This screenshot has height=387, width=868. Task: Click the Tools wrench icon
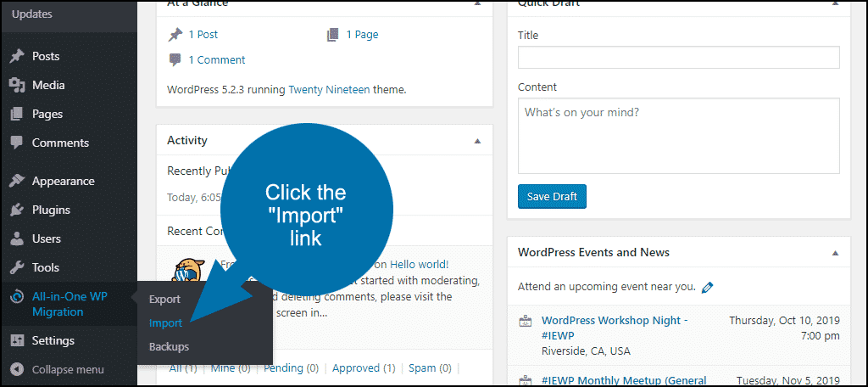(17, 268)
